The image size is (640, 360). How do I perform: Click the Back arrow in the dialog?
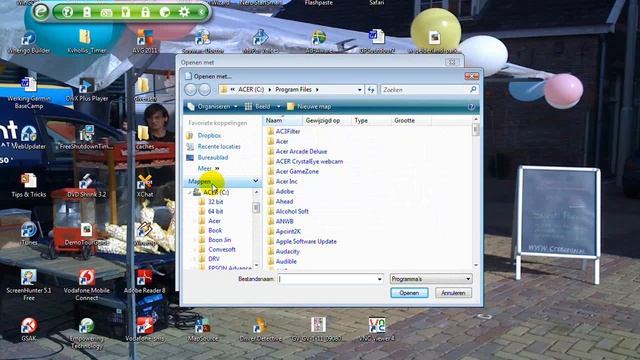tap(191, 89)
